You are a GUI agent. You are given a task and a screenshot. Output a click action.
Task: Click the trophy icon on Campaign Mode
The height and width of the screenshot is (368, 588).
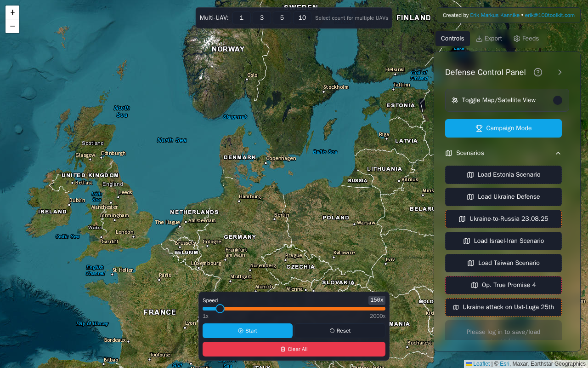click(479, 128)
